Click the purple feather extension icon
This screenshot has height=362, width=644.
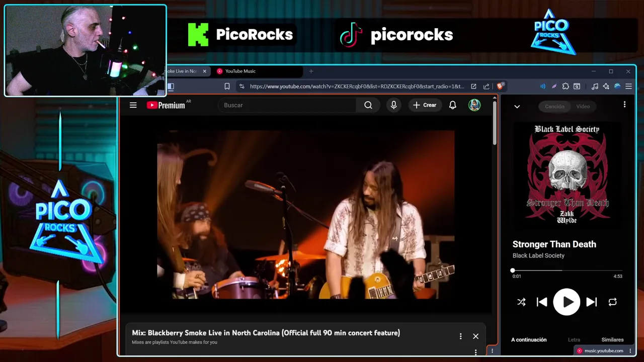pos(554,86)
